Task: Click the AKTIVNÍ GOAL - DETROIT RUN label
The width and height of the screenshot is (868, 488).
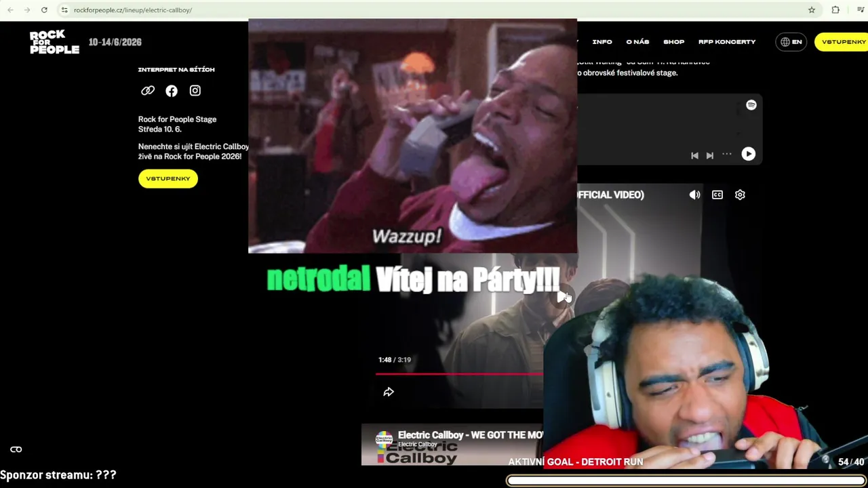Action: tap(576, 462)
